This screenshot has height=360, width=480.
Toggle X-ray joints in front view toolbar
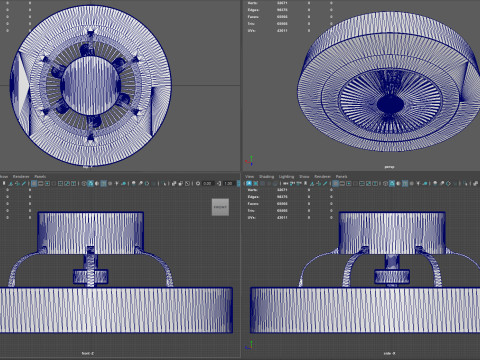(187, 184)
